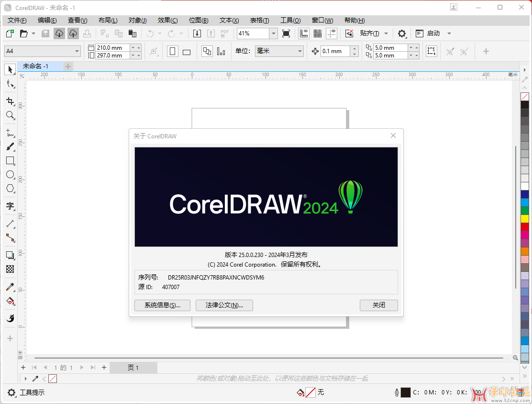Select the Parallel Dimension tool

coord(10,224)
